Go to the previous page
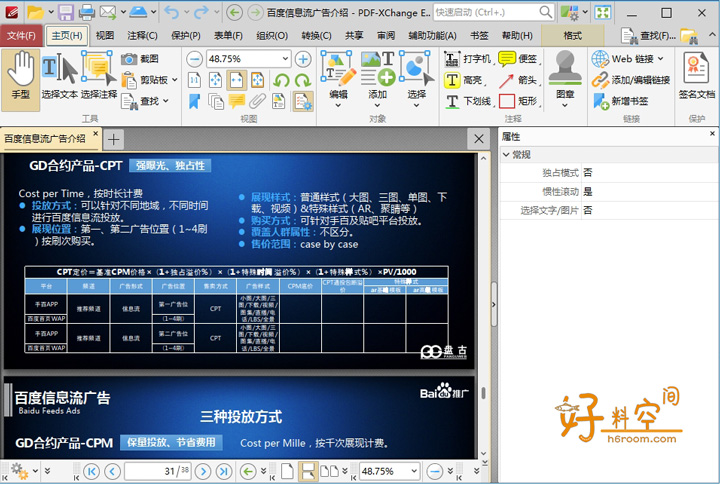720x484 pixels. pyautogui.click(x=112, y=471)
